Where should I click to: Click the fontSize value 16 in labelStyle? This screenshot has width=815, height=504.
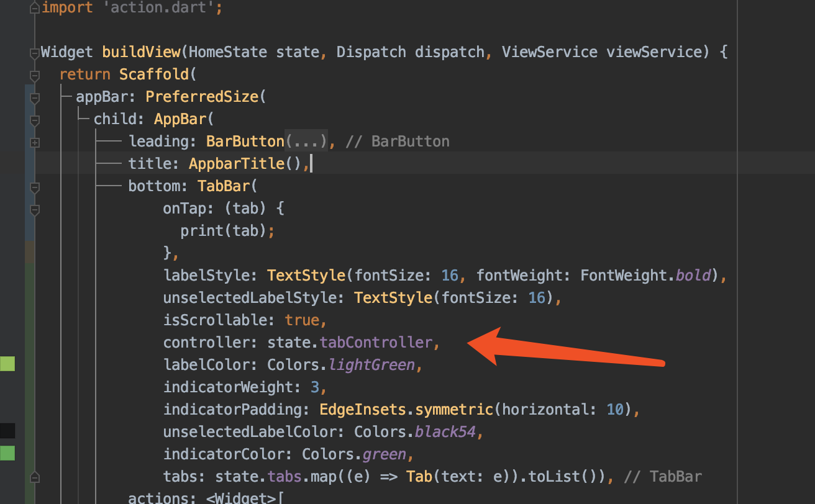[x=449, y=275]
